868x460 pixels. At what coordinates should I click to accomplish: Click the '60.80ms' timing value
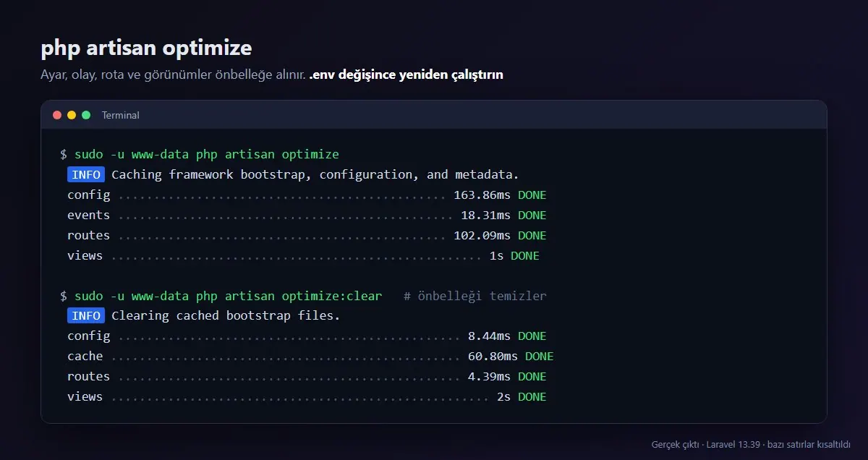pos(493,356)
